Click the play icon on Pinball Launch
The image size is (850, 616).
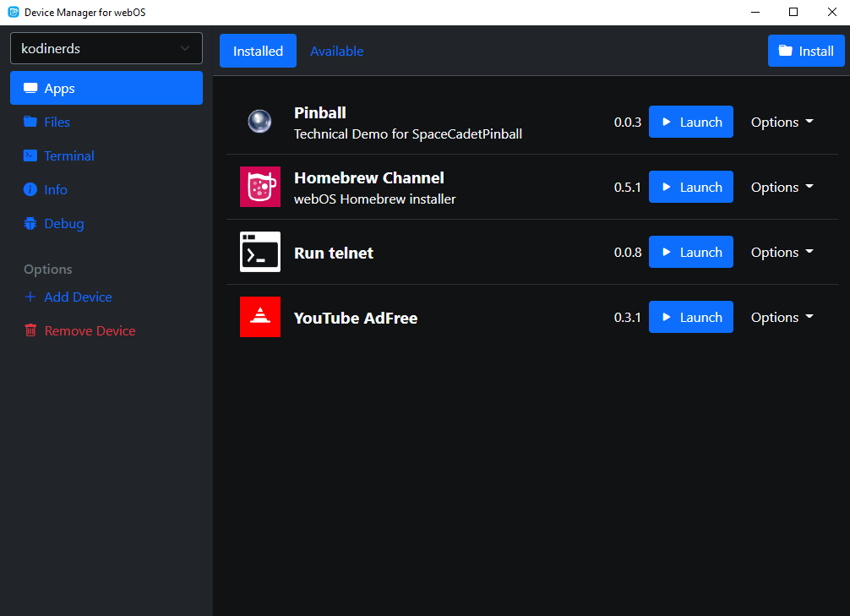tap(667, 122)
